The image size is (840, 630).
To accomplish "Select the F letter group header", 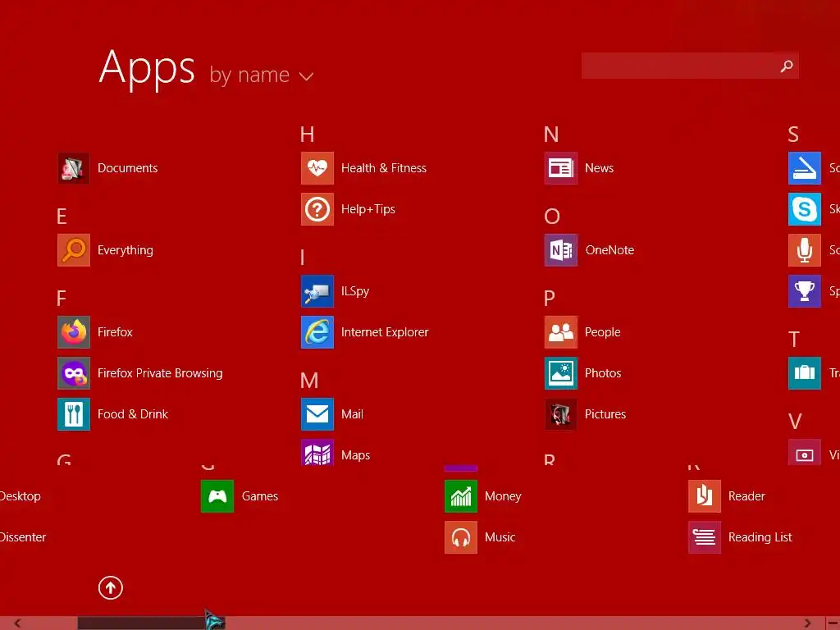I will point(62,299).
